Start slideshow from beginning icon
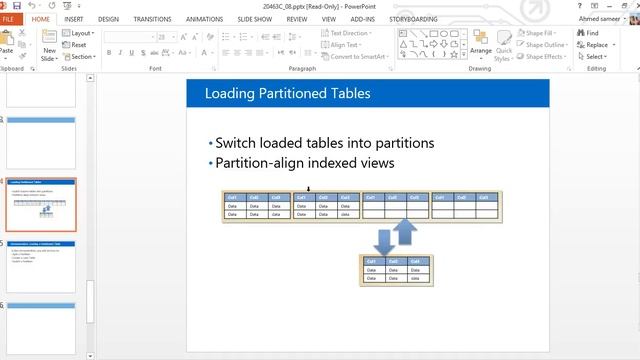Image resolution: width=640 pixels, height=360 pixels. coord(67,6)
